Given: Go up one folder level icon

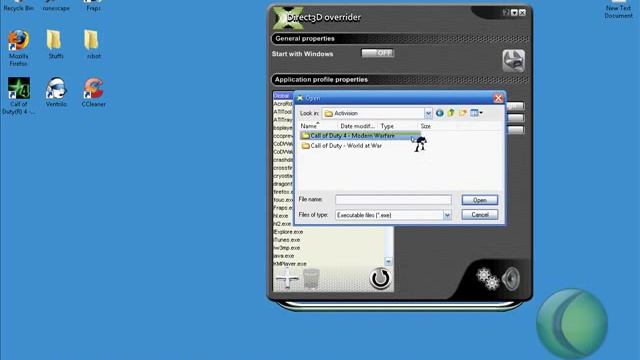Looking at the screenshot, I should [451, 113].
